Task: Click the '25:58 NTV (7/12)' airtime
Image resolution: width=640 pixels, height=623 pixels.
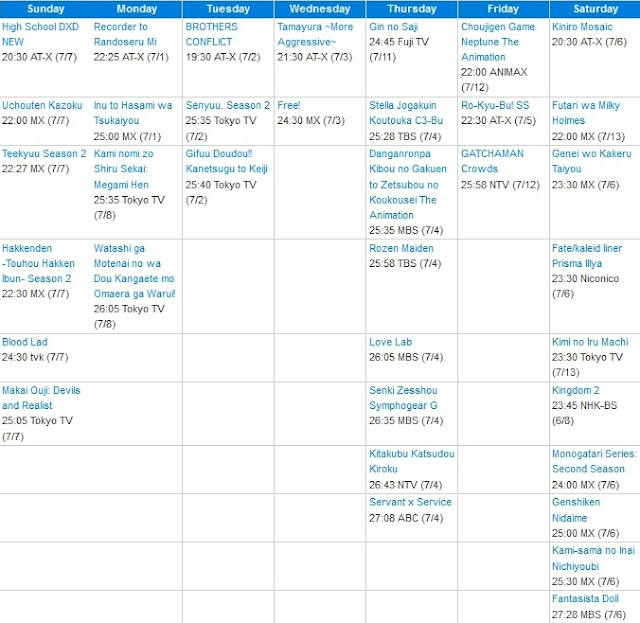Action: pos(500,185)
